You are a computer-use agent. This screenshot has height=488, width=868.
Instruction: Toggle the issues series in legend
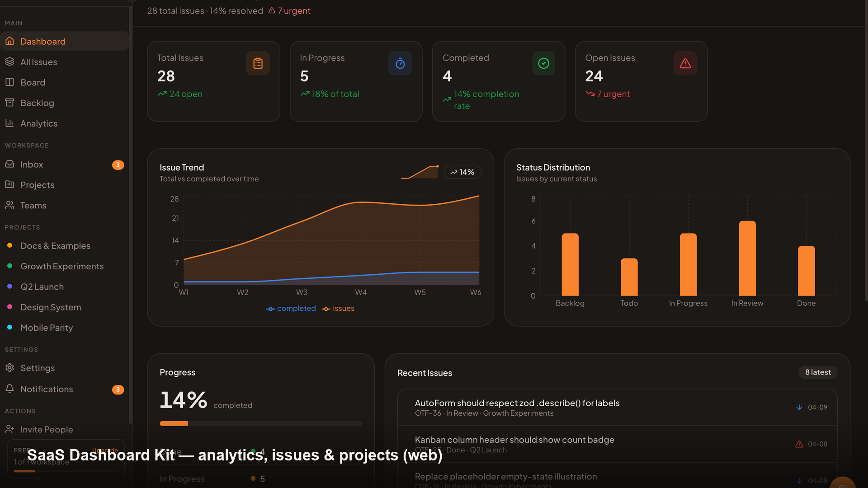pos(338,309)
